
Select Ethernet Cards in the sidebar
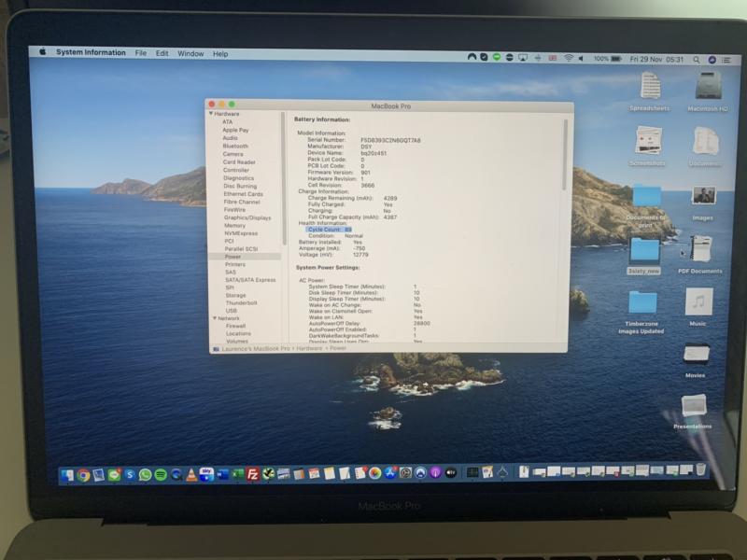click(243, 194)
